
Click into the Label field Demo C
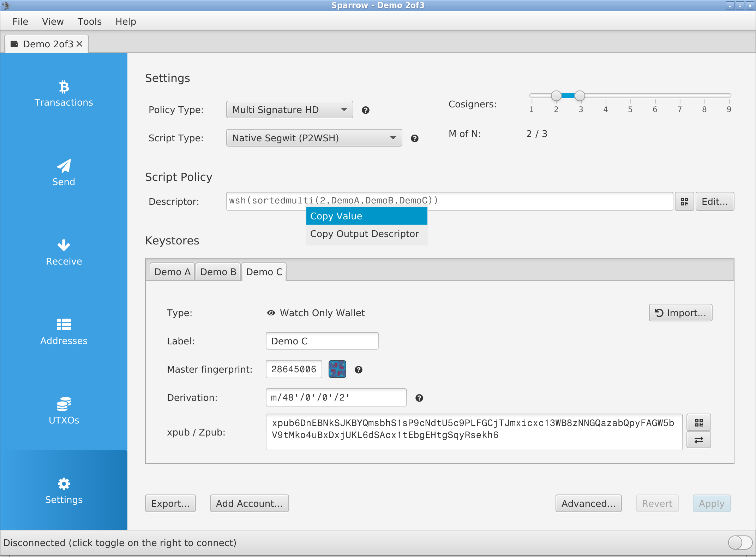(x=322, y=341)
